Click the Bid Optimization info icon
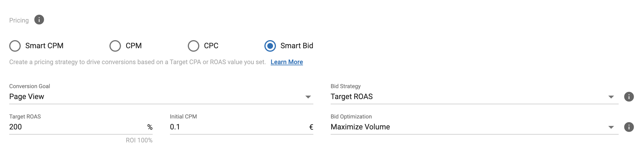Image resolution: width=644 pixels, height=145 pixels. coord(629,127)
